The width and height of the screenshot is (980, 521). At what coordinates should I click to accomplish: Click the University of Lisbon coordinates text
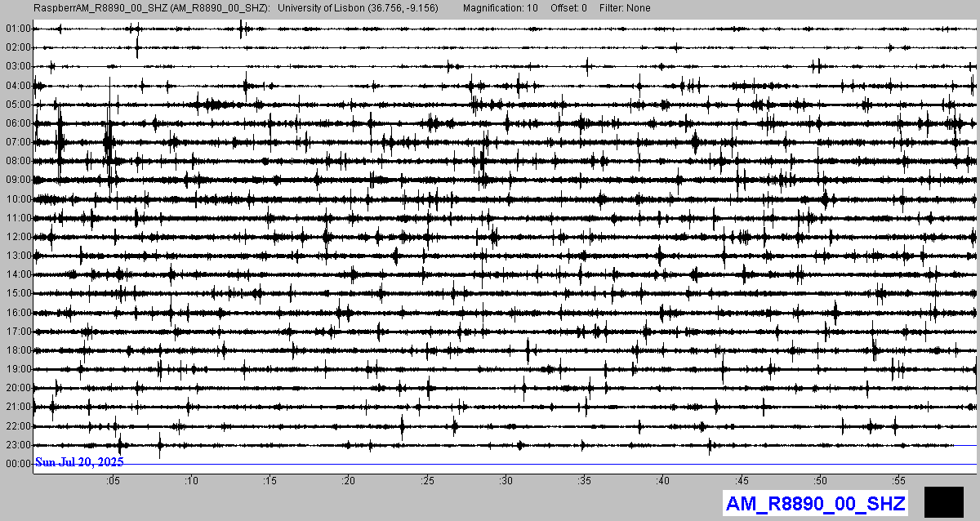pyautogui.click(x=359, y=7)
